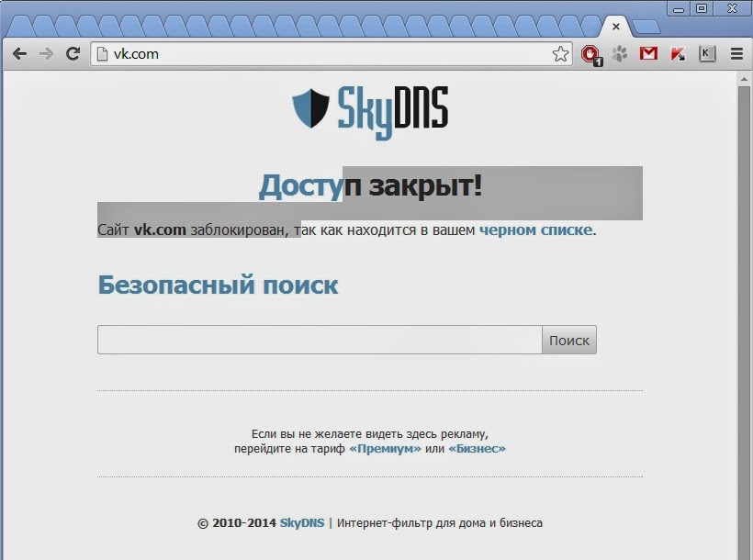Screen dimensions: 753x560
Task: Open the red ad blocker extension icon
Action: click(591, 54)
